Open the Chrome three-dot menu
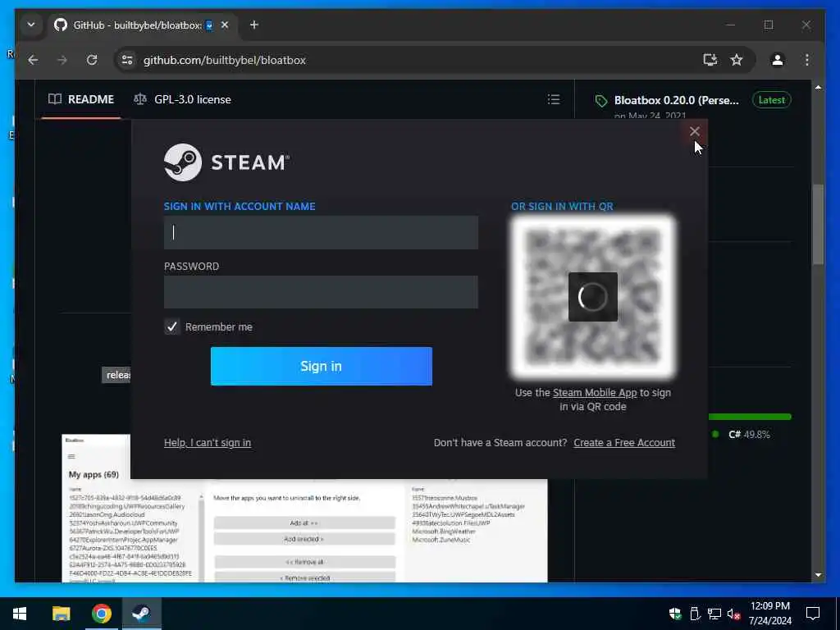This screenshot has height=630, width=840. coord(807,60)
